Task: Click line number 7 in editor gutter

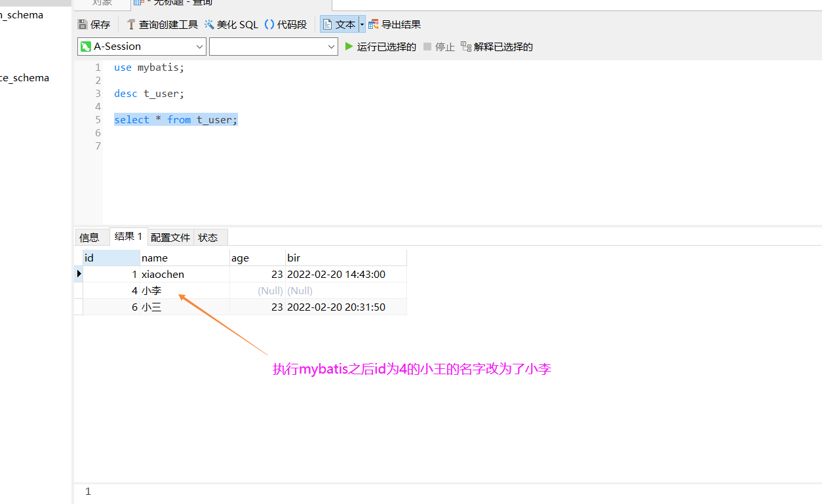Action: coord(98,145)
